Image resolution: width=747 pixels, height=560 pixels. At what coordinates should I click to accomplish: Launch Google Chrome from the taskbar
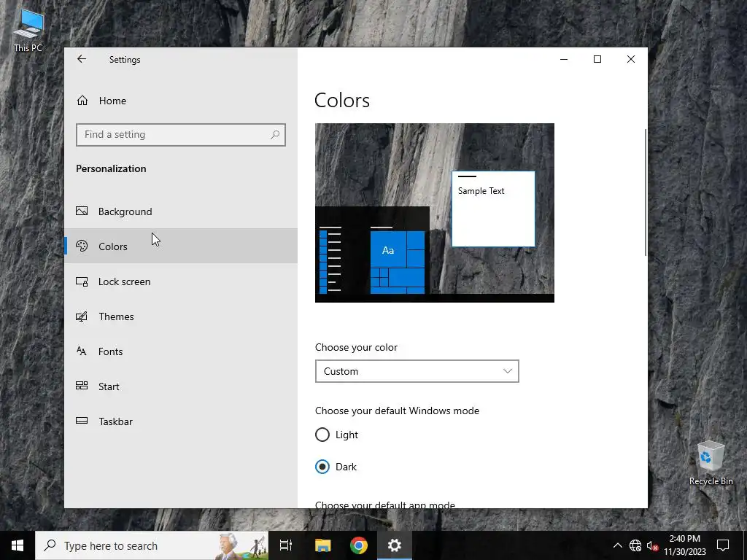point(359,545)
